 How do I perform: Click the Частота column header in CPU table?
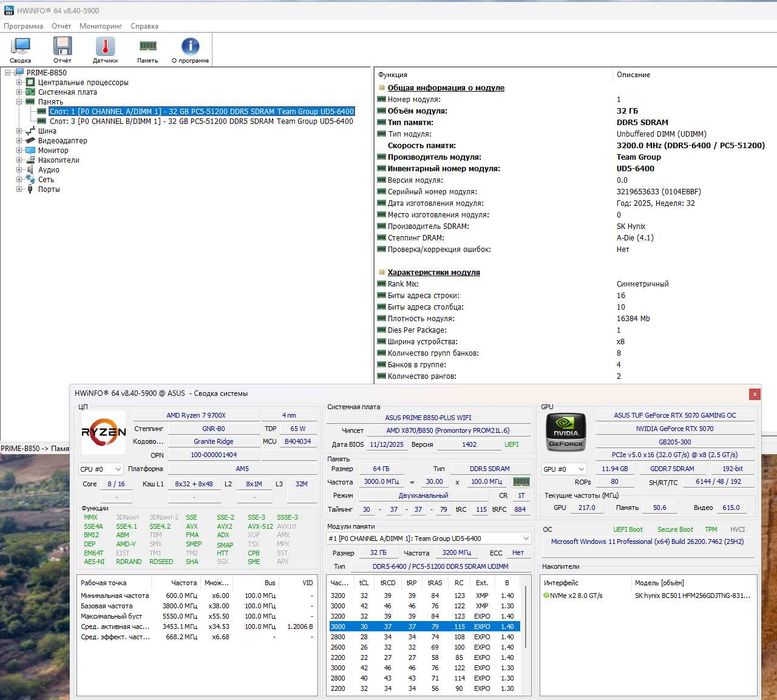click(184, 581)
